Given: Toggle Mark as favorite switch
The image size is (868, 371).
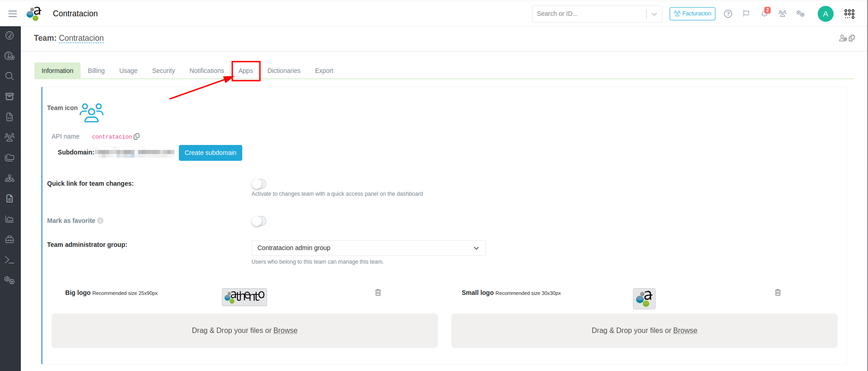Looking at the screenshot, I should (259, 221).
